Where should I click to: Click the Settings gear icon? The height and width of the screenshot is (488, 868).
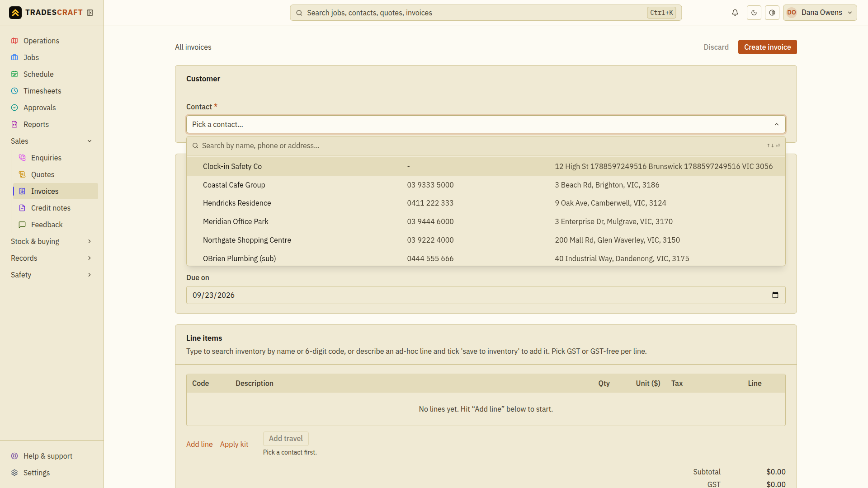click(x=14, y=473)
